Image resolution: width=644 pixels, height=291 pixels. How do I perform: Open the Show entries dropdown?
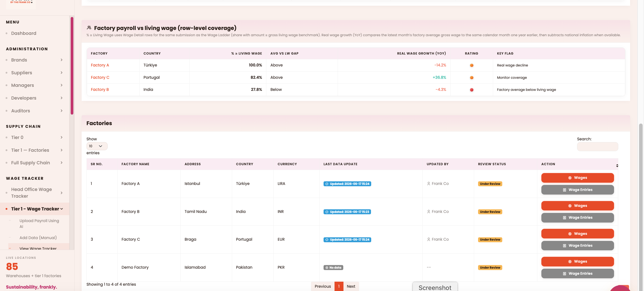[x=97, y=146]
